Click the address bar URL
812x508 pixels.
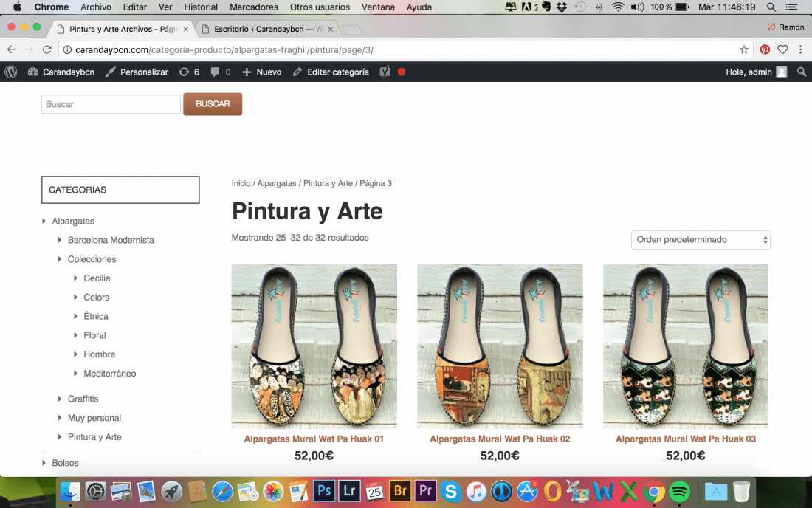224,49
